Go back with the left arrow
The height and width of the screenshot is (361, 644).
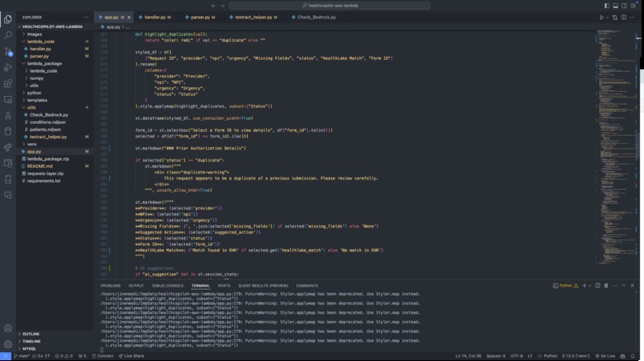[x=213, y=6]
